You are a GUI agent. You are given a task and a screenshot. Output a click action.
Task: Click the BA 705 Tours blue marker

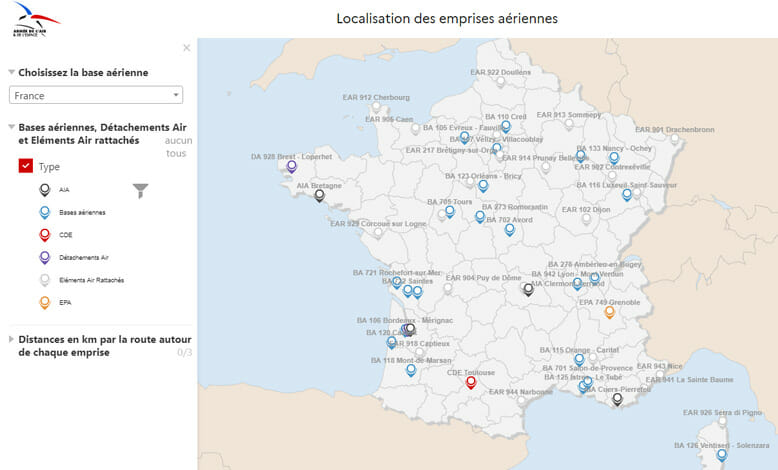(x=450, y=211)
